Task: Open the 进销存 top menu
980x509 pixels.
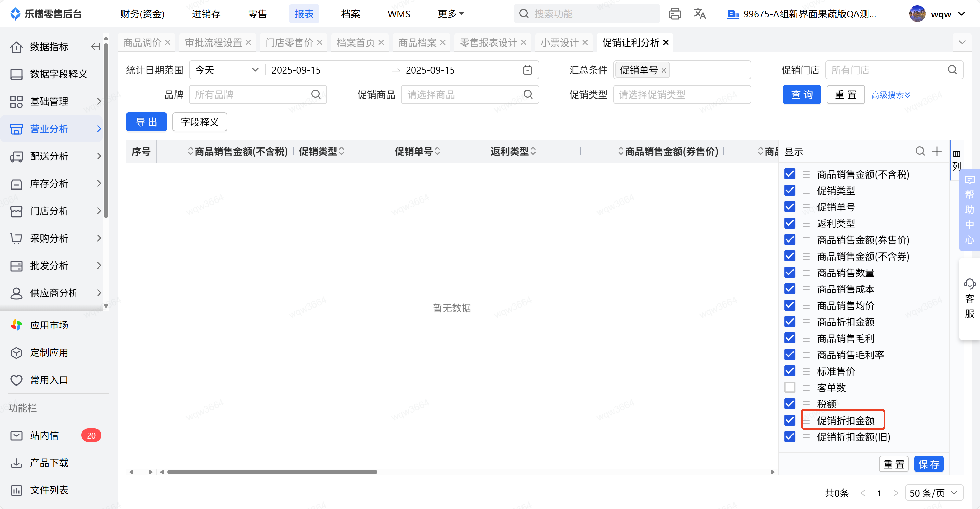Action: pyautogui.click(x=206, y=14)
